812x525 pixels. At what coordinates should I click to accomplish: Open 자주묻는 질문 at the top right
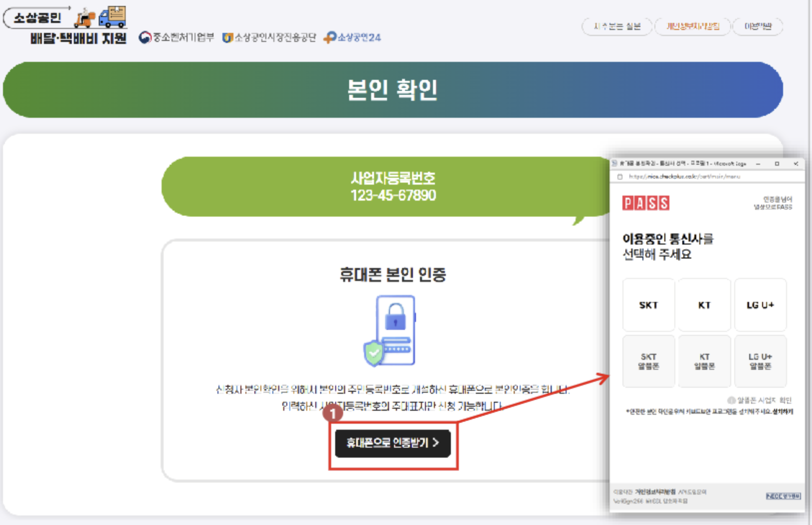(618, 27)
